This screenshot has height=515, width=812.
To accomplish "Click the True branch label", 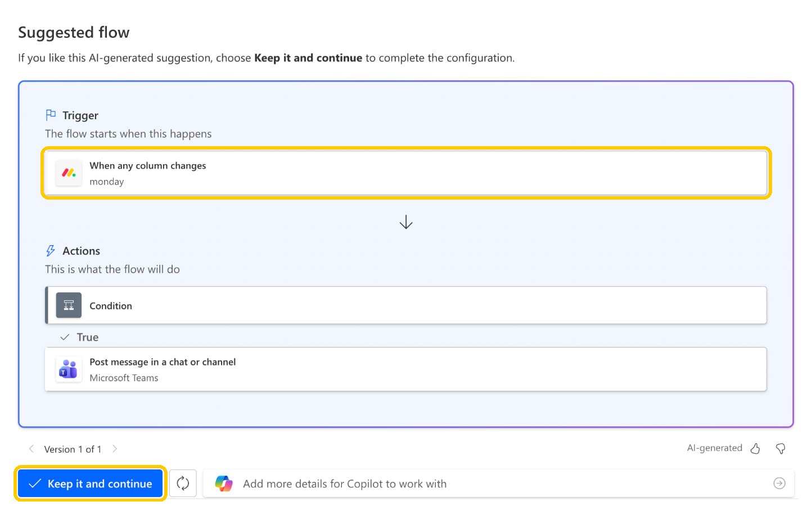I will (88, 337).
